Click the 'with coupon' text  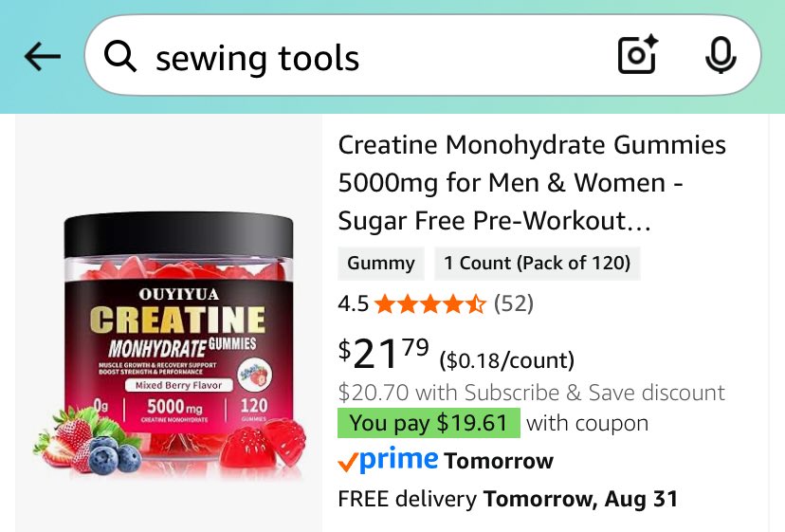[587, 423]
